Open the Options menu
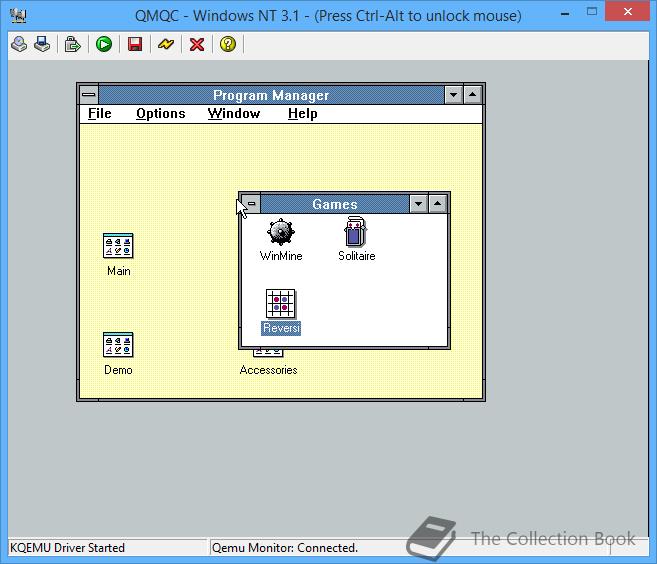 click(x=161, y=114)
